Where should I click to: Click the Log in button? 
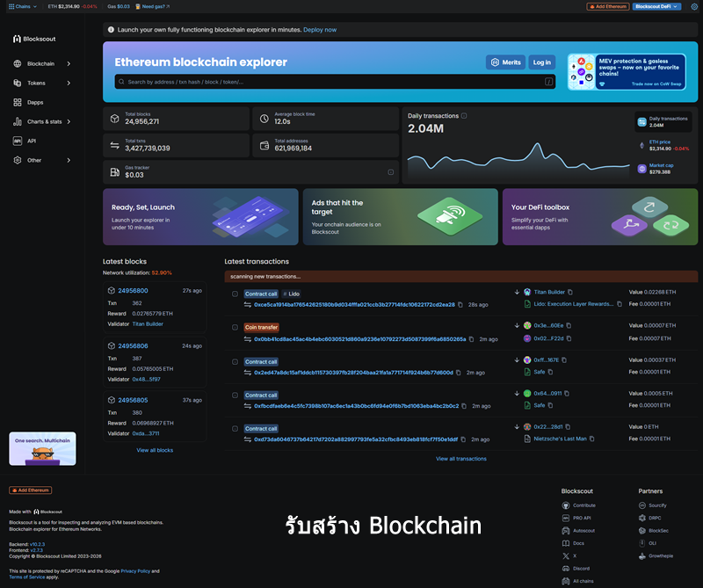point(541,62)
